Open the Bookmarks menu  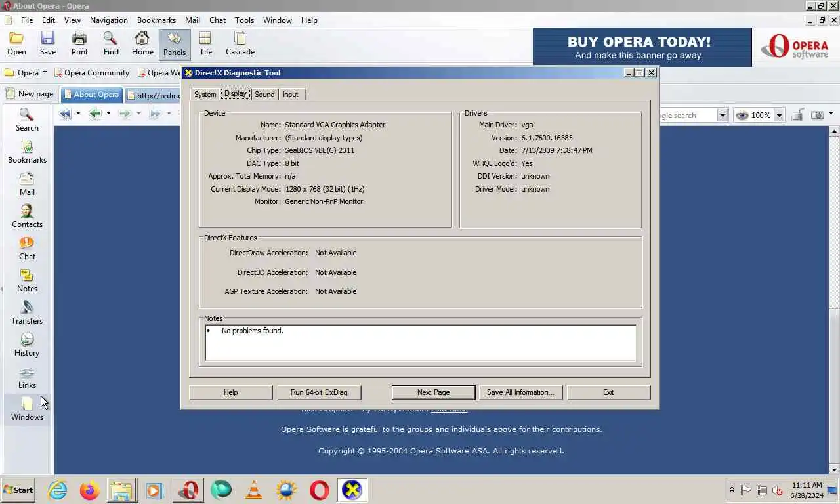click(156, 20)
